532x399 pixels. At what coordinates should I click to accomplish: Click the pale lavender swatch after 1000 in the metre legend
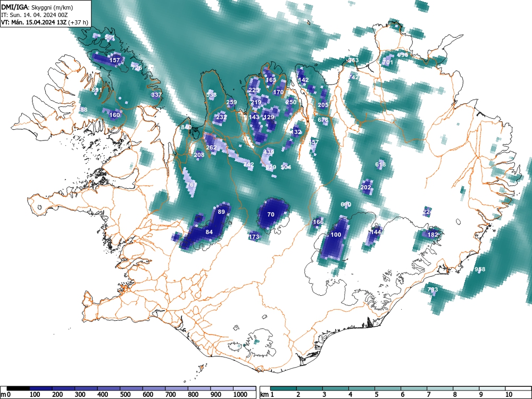(x=245, y=388)
